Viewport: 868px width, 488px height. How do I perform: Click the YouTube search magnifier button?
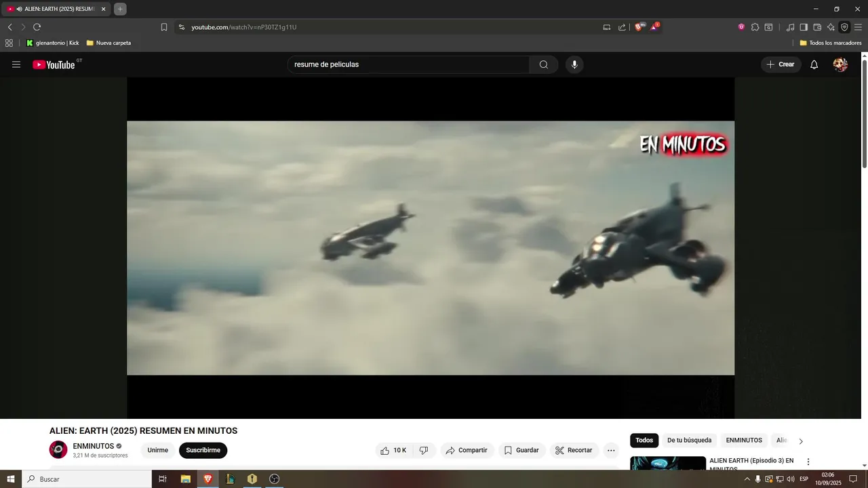[x=544, y=64]
